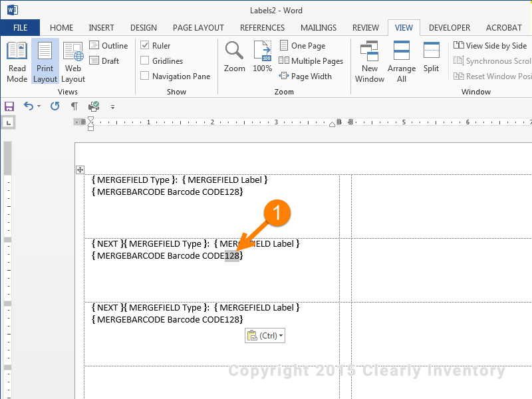Switch to the HOME tab
Screen dimensions: 532x399
[x=61, y=27]
